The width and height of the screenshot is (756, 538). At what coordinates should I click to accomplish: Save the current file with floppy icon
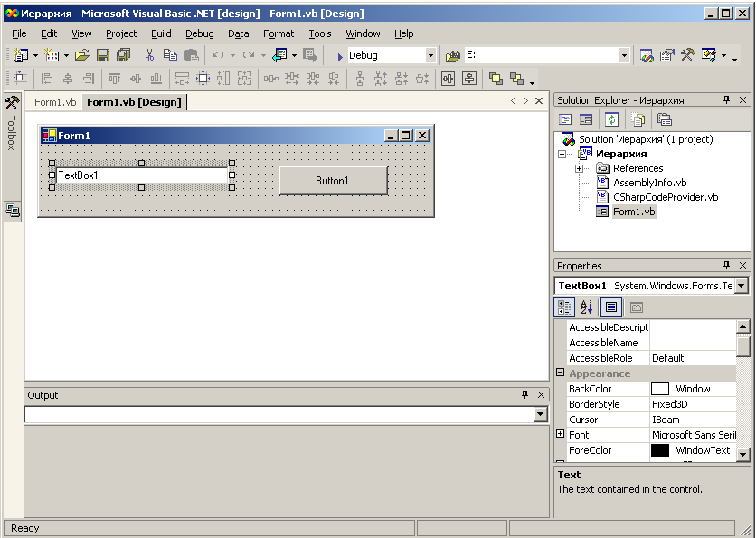(103, 55)
